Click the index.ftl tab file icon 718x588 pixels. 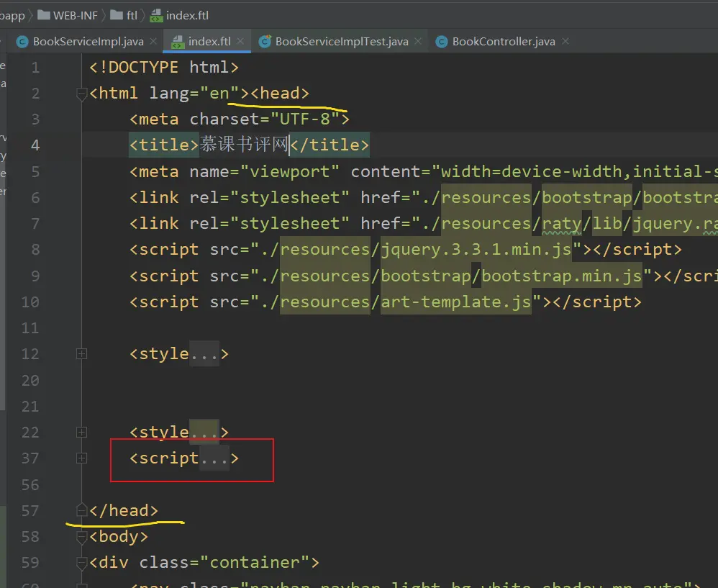(x=177, y=42)
